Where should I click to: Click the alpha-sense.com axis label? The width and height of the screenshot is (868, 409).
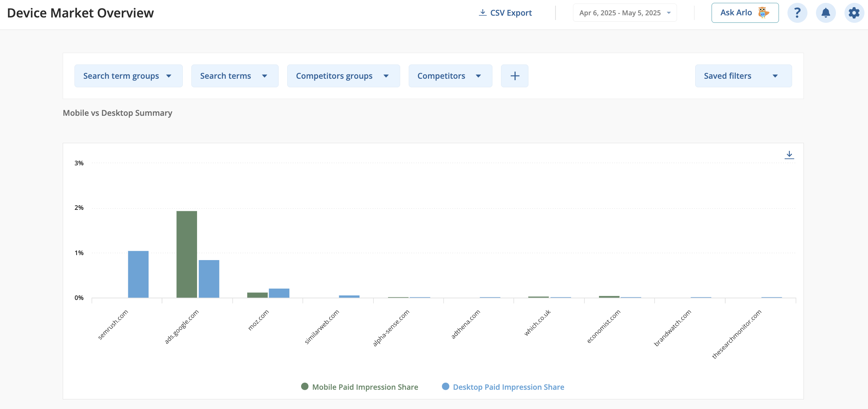pos(391,328)
